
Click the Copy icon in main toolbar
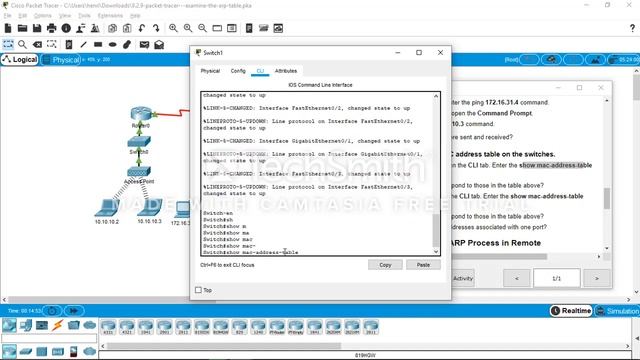[113, 28]
